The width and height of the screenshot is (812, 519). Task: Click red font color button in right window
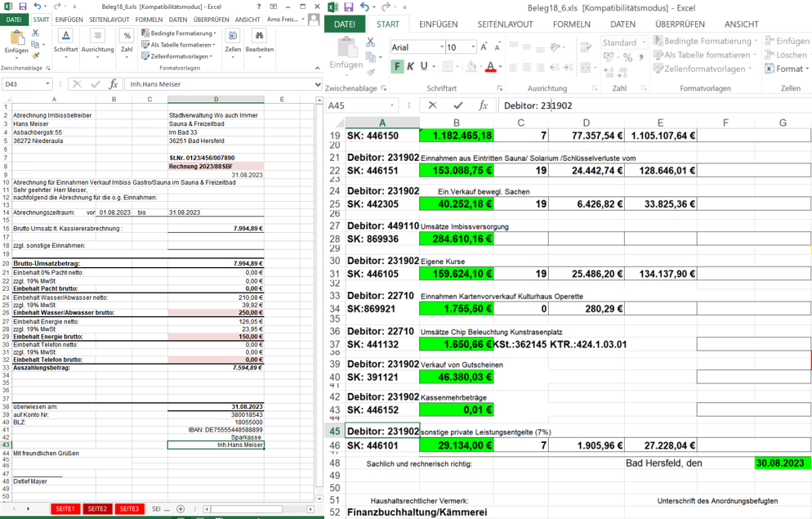[490, 66]
